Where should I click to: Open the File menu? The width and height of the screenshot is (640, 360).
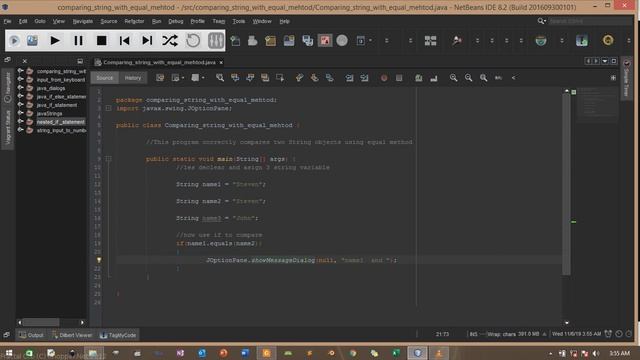pyautogui.click(x=7, y=21)
